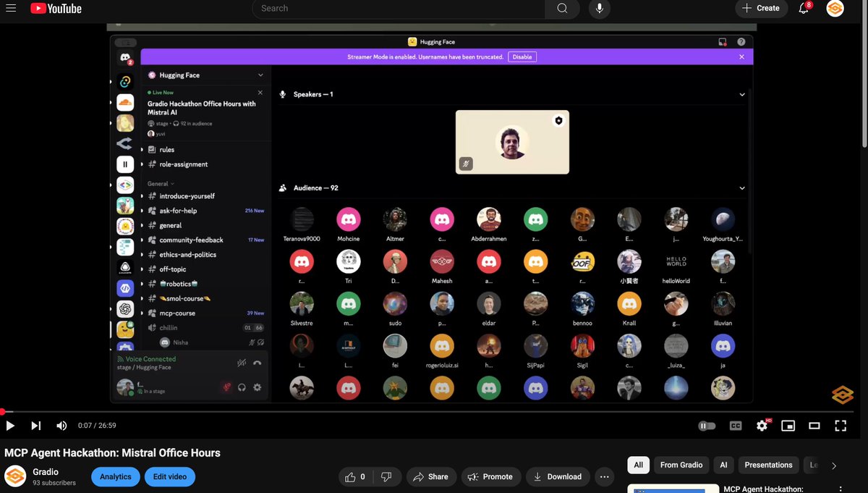
Task: Open the role-assignment channel
Action: click(205, 164)
